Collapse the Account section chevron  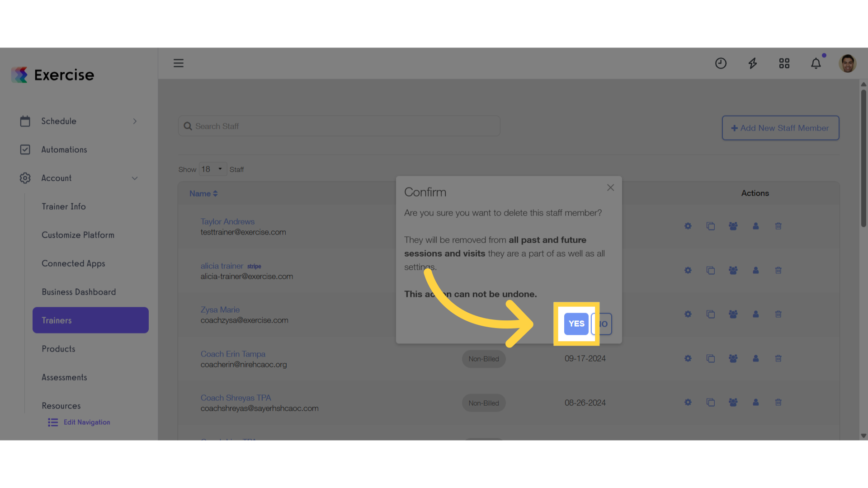click(x=135, y=178)
